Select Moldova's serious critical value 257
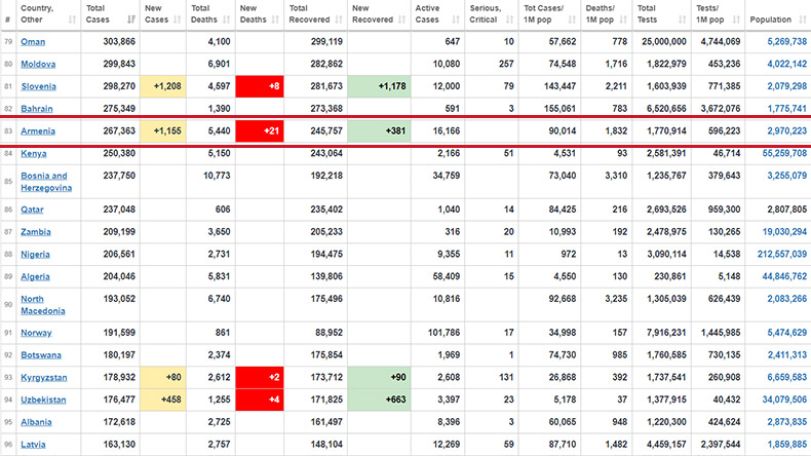Viewport: 811px width, 456px height. [x=506, y=64]
